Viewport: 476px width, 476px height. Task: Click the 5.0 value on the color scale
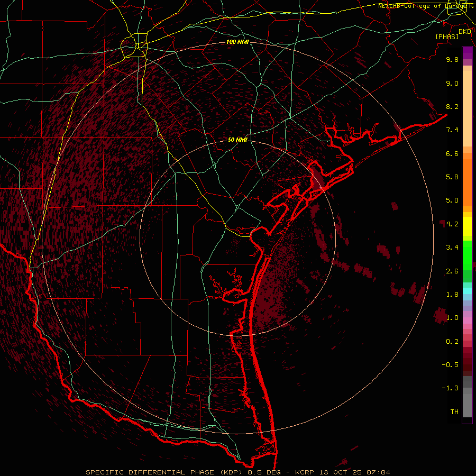click(x=452, y=200)
